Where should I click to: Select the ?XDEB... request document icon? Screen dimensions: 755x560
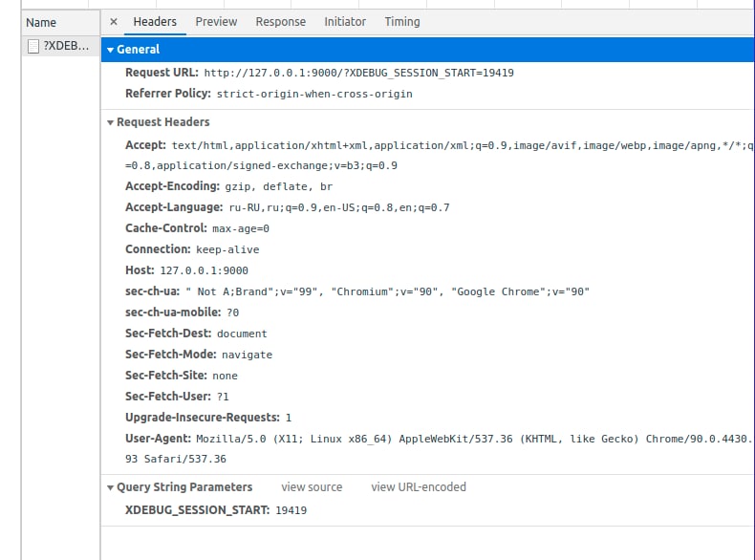pos(33,46)
